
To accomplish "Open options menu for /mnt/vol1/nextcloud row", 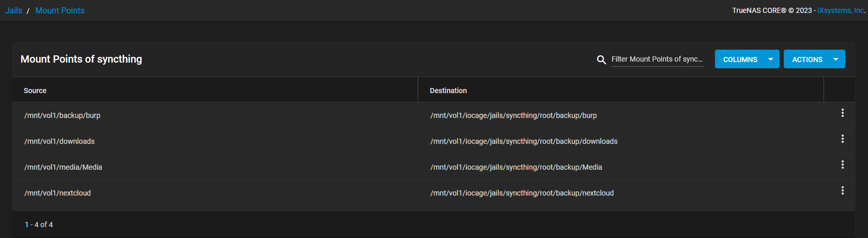I will pos(842,190).
